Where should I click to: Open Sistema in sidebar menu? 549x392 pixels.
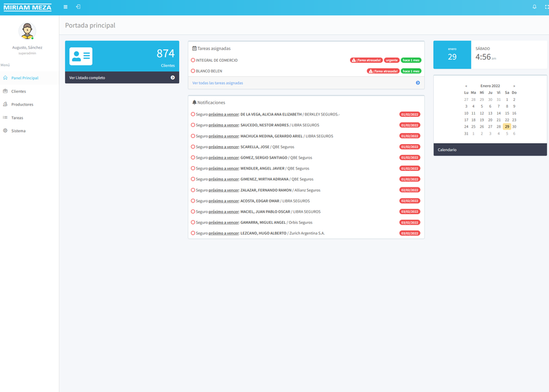(19, 130)
